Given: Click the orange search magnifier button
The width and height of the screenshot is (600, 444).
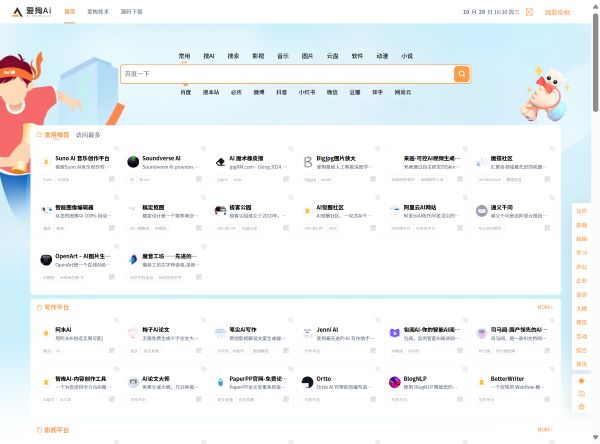Looking at the screenshot, I should pos(461,74).
